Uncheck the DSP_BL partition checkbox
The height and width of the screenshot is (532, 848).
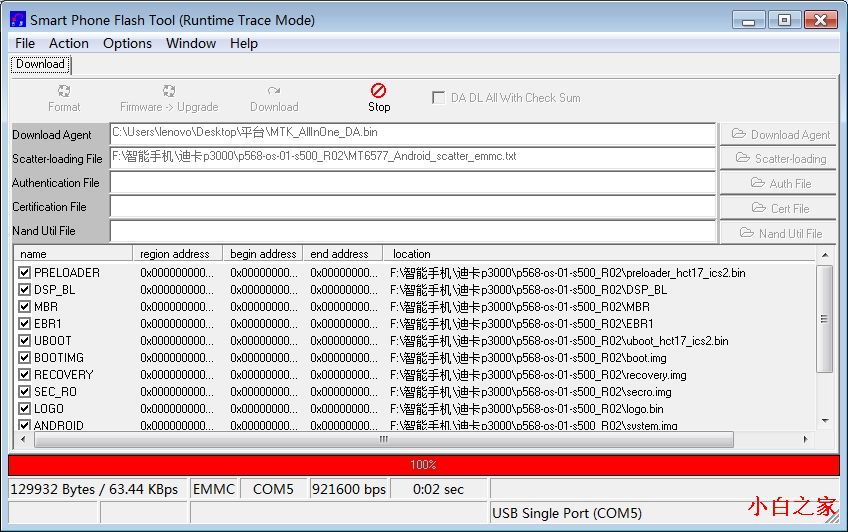tap(24, 289)
